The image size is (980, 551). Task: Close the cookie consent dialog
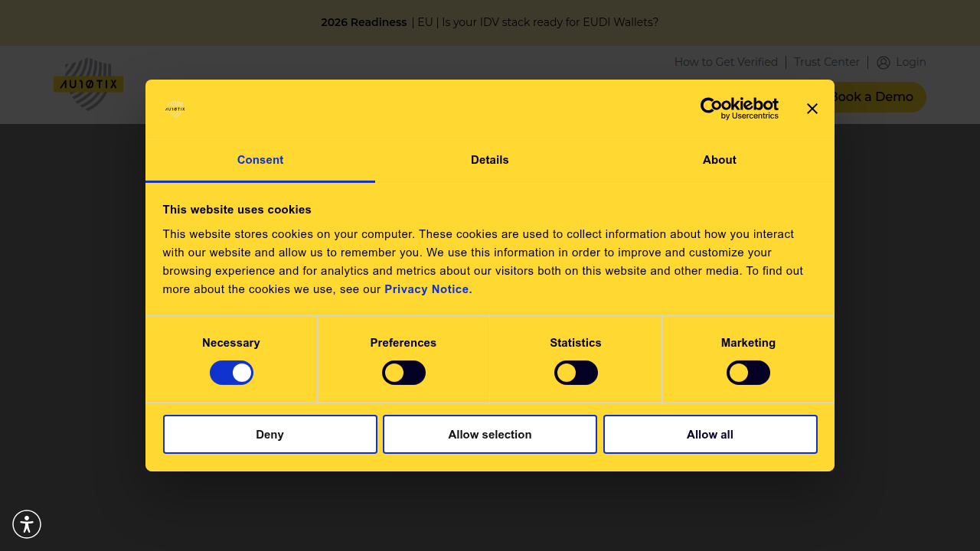(812, 109)
